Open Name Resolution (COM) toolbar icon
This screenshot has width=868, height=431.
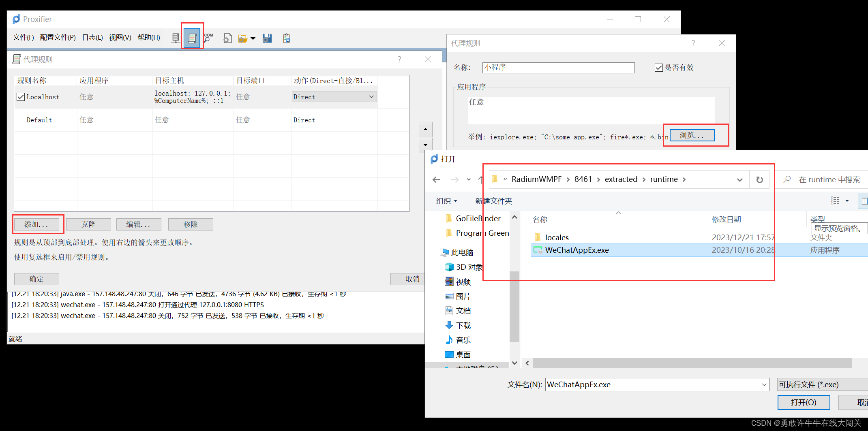[208, 38]
